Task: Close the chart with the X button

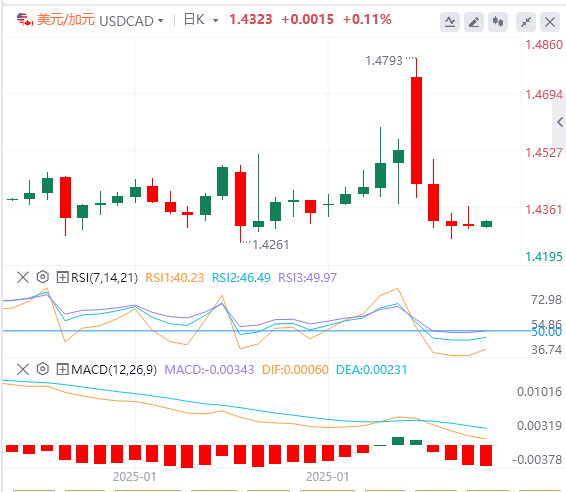Action: pos(550,22)
